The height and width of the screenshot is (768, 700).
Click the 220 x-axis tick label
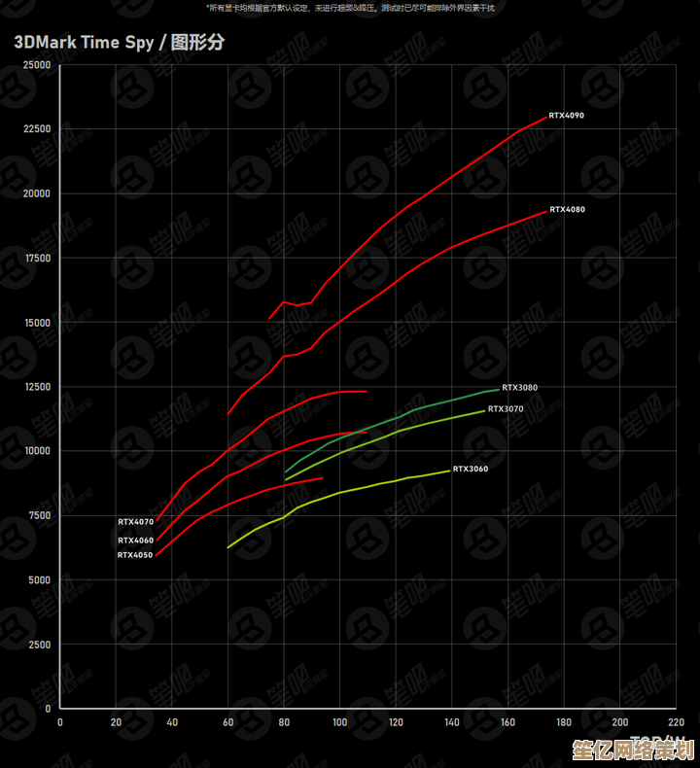tap(675, 722)
